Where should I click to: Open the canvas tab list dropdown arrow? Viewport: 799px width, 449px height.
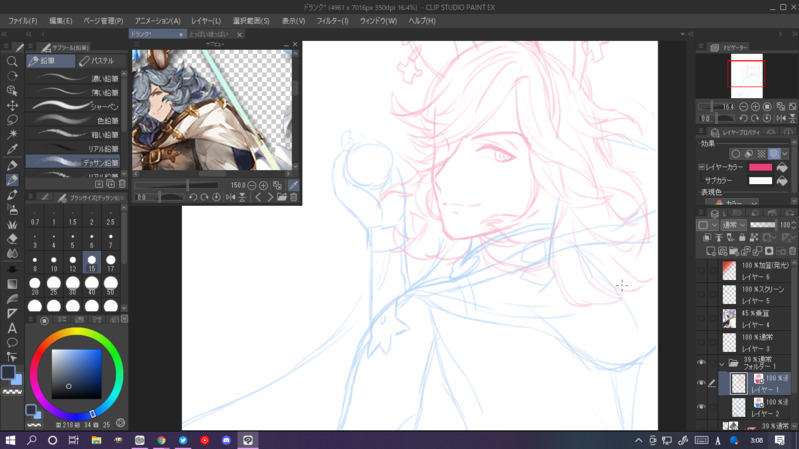[x=682, y=34]
